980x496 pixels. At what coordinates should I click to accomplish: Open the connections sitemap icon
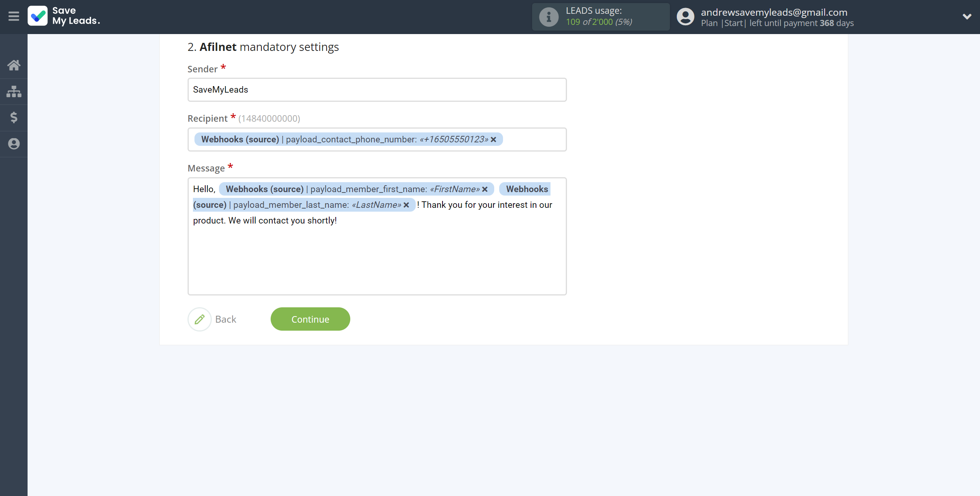[14, 91]
